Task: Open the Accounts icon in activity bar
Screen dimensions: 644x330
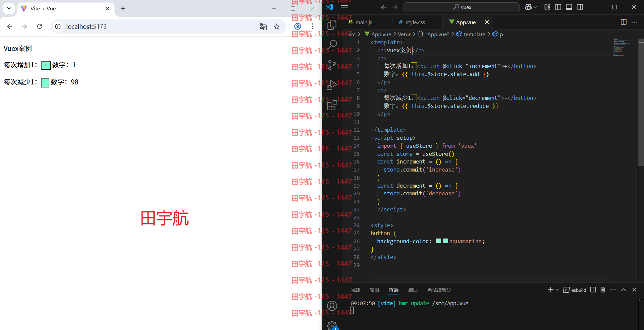Action: coord(332,306)
